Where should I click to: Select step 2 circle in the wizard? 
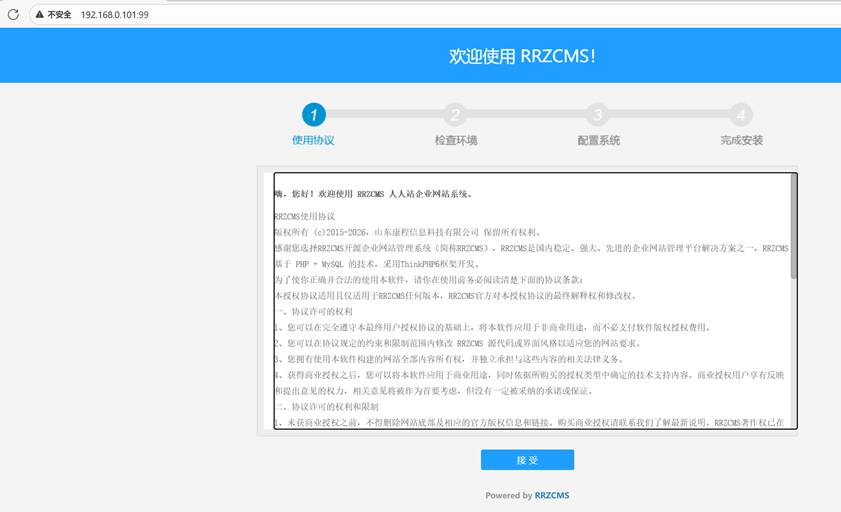[455, 114]
